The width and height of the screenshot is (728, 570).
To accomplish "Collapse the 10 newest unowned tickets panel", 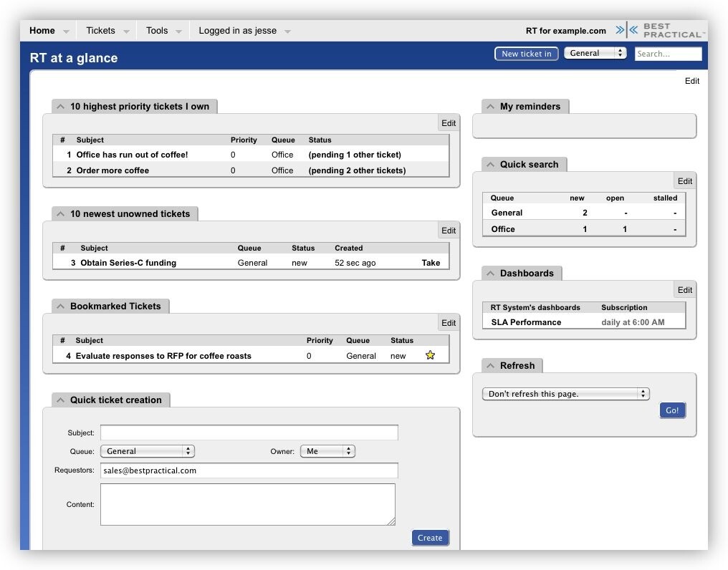I will (61, 214).
